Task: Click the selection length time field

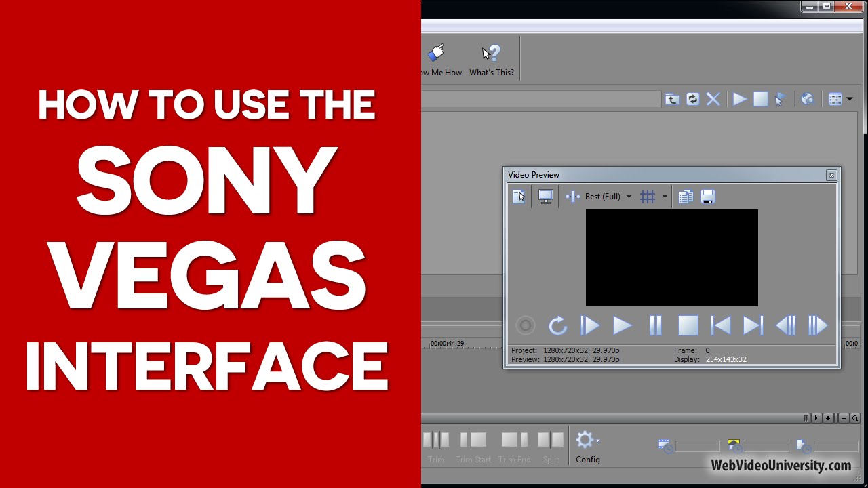Action: [835, 447]
